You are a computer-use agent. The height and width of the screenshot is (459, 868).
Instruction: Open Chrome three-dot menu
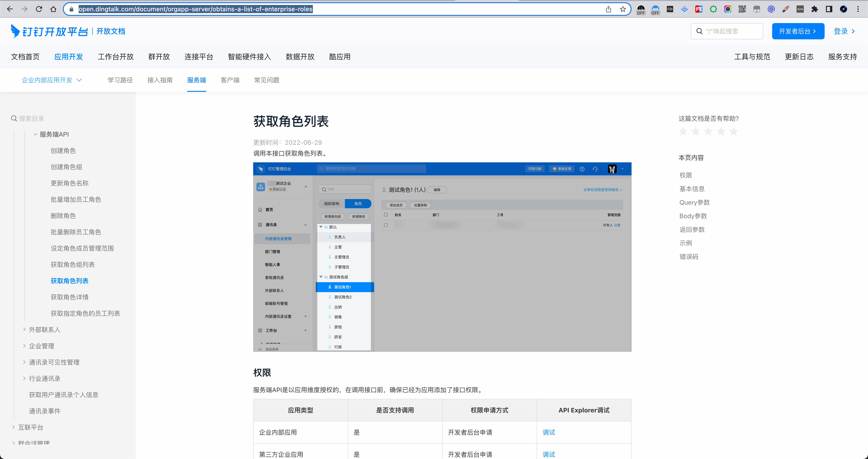(858, 9)
